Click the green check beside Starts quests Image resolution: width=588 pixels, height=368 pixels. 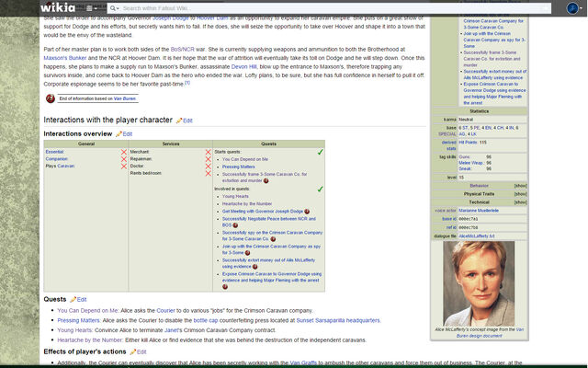coord(320,152)
